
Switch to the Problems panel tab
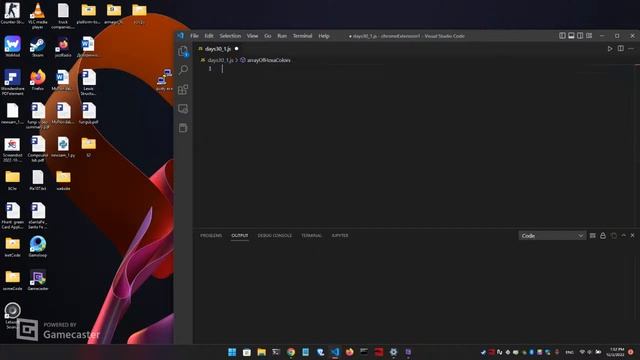pos(211,236)
